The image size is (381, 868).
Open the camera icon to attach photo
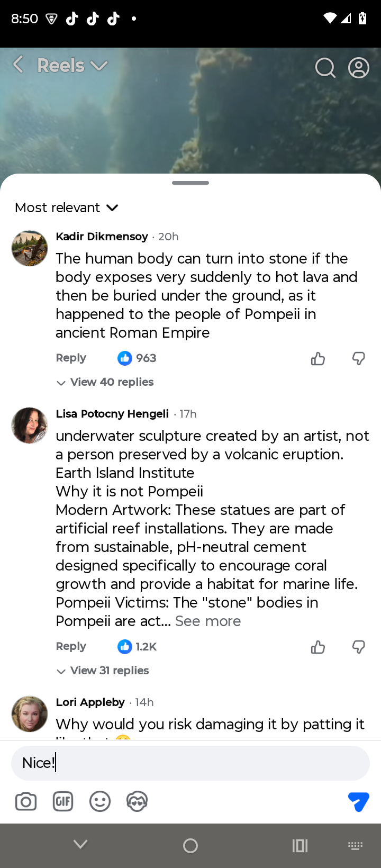point(26,801)
